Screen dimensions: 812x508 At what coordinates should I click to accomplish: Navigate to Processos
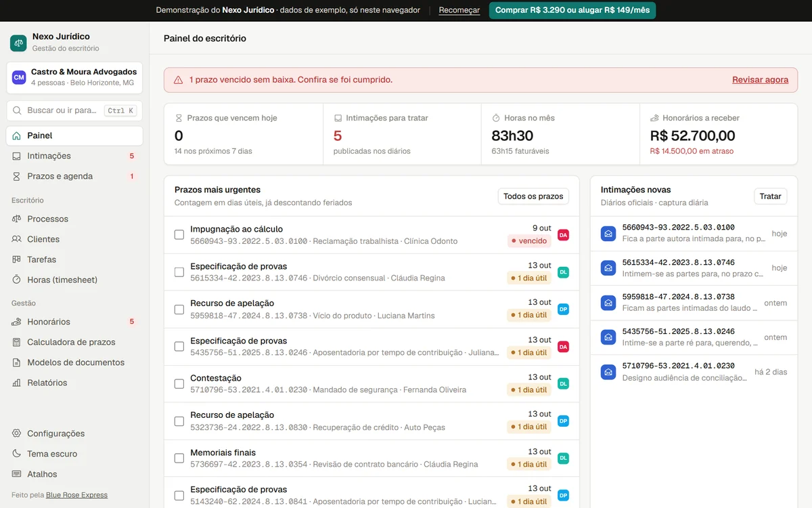(74, 219)
